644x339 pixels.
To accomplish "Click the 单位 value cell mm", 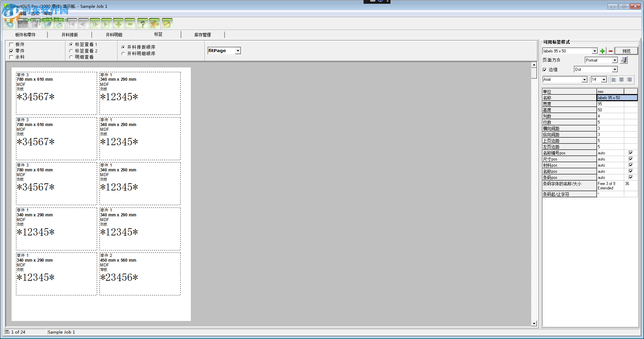I will [x=610, y=92].
